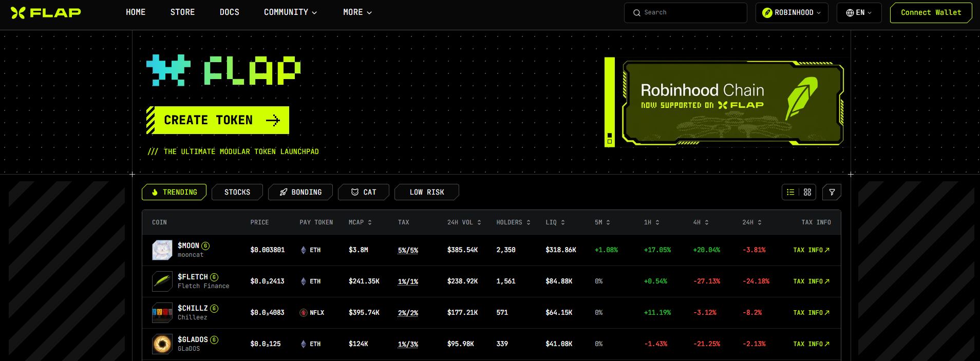Open the DOCS page

[x=229, y=12]
